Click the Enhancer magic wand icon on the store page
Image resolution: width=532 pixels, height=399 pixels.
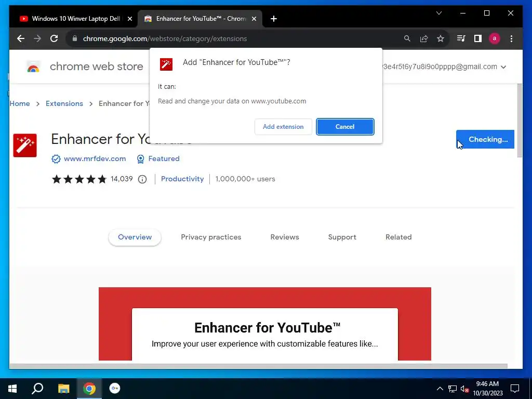coord(25,145)
